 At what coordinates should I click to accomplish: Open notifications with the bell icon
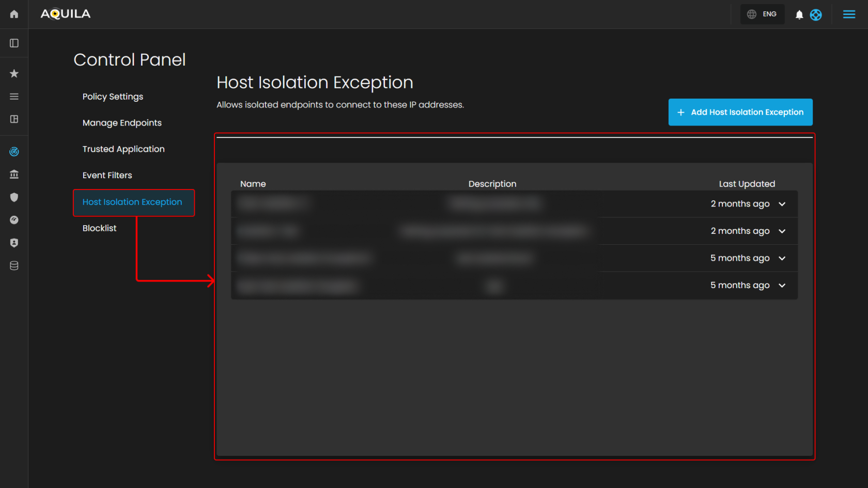tap(799, 14)
